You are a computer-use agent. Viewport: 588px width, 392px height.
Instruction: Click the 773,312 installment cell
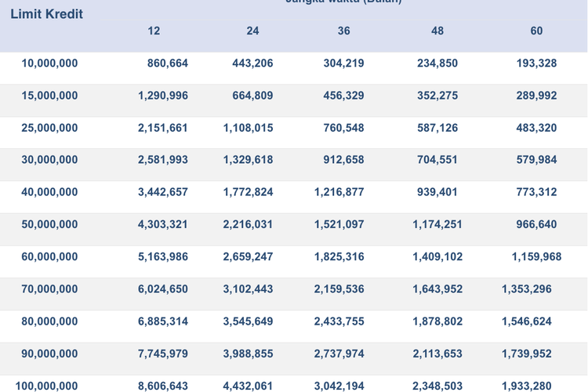[x=536, y=192]
